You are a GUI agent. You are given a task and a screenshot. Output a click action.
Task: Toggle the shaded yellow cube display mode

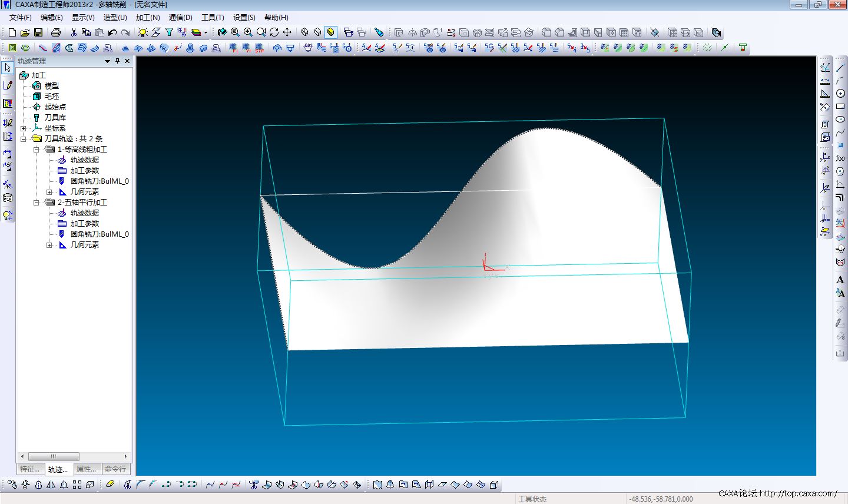click(331, 32)
